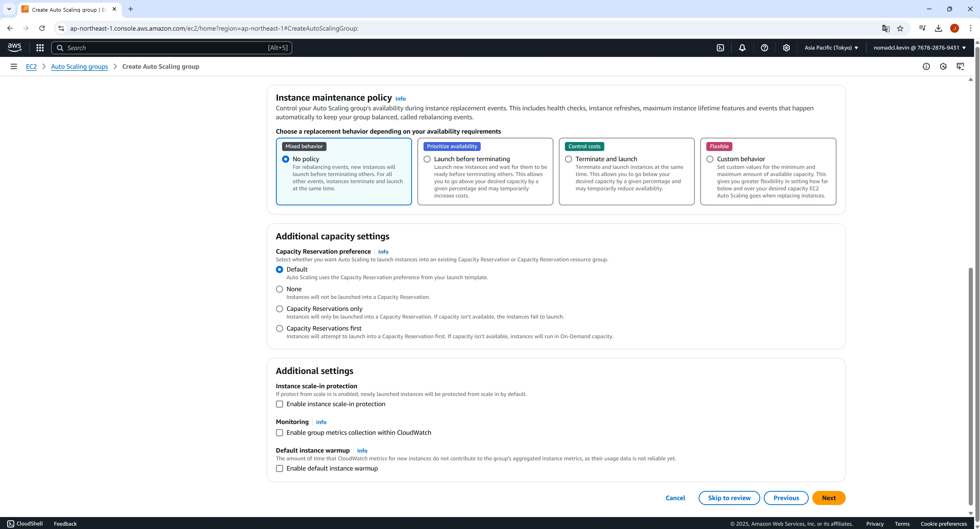Go to the EC2 breadcrumb link
The height and width of the screenshot is (529, 980).
click(31, 67)
